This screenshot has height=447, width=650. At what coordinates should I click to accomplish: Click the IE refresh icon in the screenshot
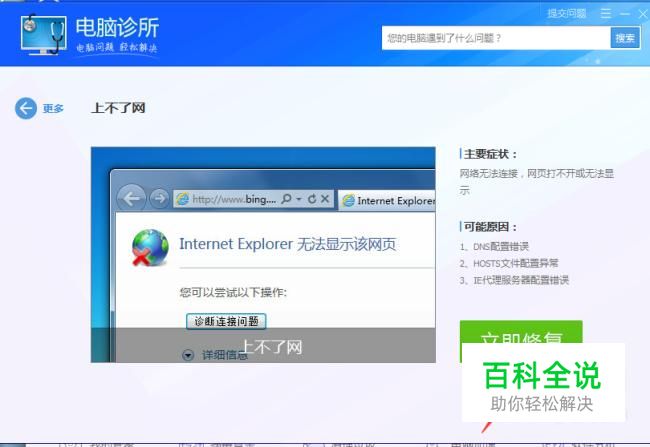[312, 199]
